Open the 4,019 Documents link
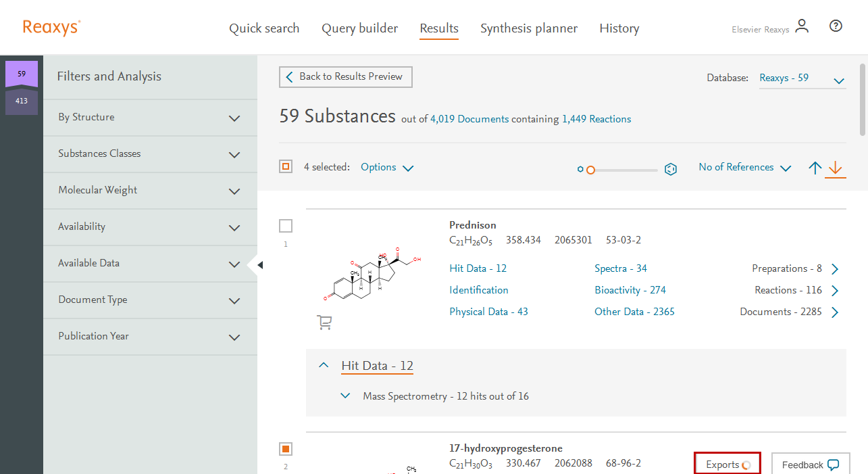 point(469,119)
